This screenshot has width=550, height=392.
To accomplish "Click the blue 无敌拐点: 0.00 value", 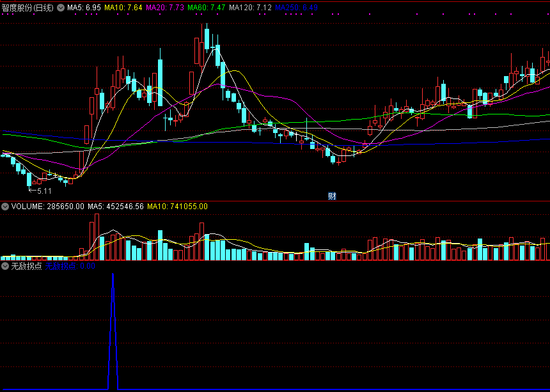I will click(70, 266).
